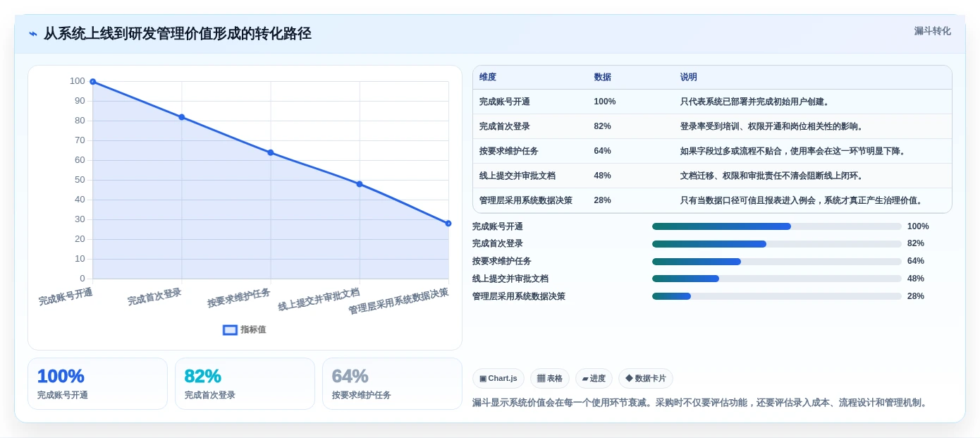Click the 48% value beside the progress bar
Image resolution: width=980 pixels, height=438 pixels.
pos(915,279)
